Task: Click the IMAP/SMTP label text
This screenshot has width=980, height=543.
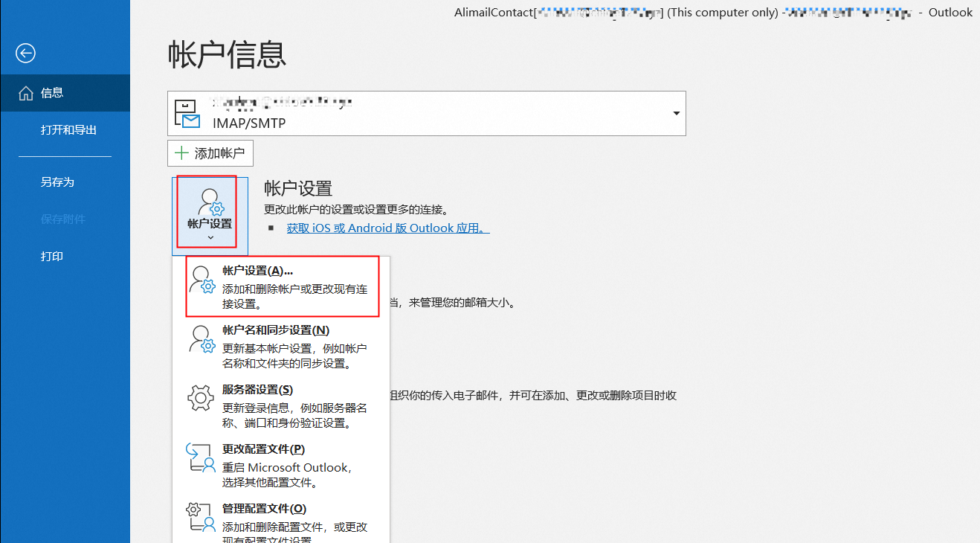Action: pyautogui.click(x=249, y=123)
